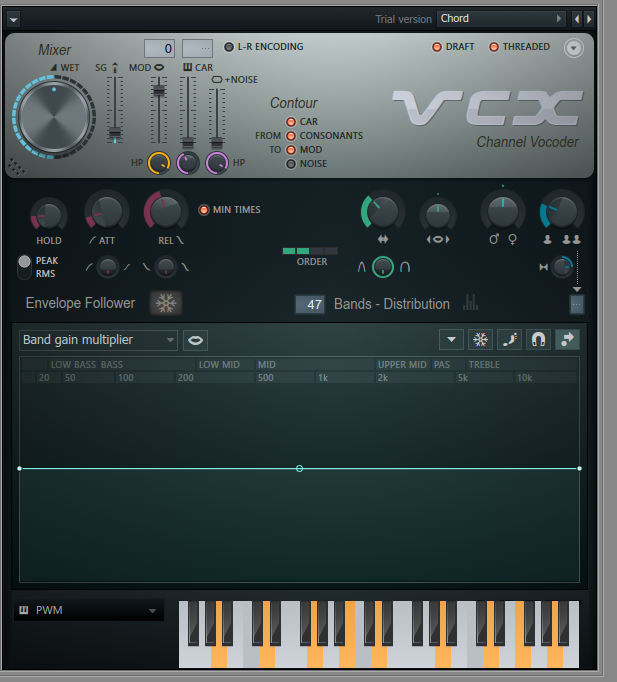This screenshot has height=682, width=617.
Task: Click the MOD level fader
Action: [159, 90]
